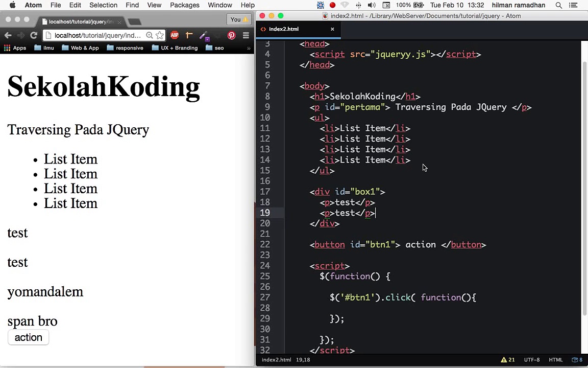The image size is (588, 368).
Task: Open the Wi-Fi status menu
Action: point(345,5)
